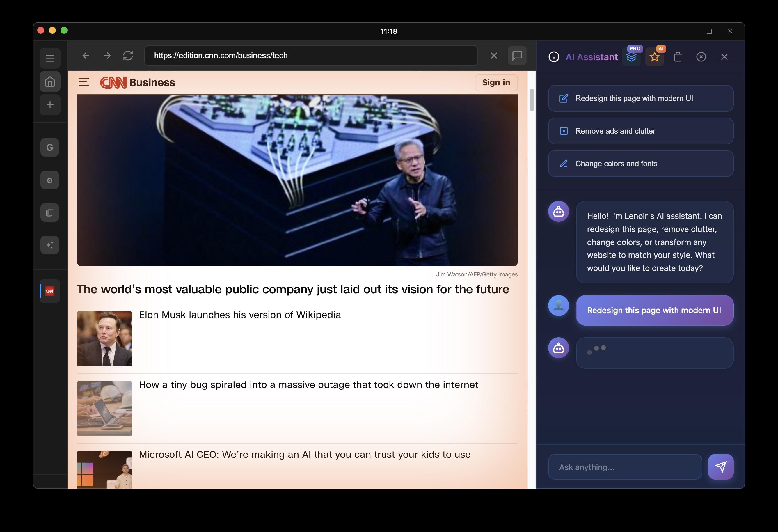Image resolution: width=778 pixels, height=532 pixels.
Task: Click the sidebar home icon
Action: [50, 81]
